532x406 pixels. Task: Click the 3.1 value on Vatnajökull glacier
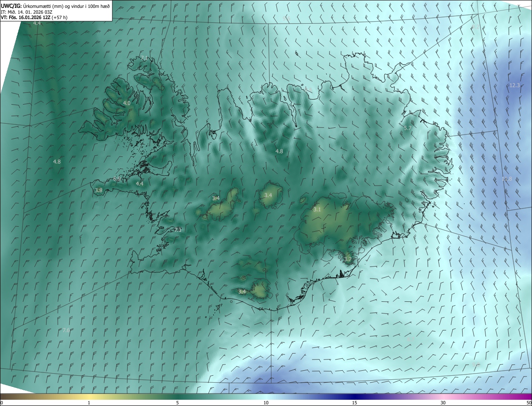317,210
